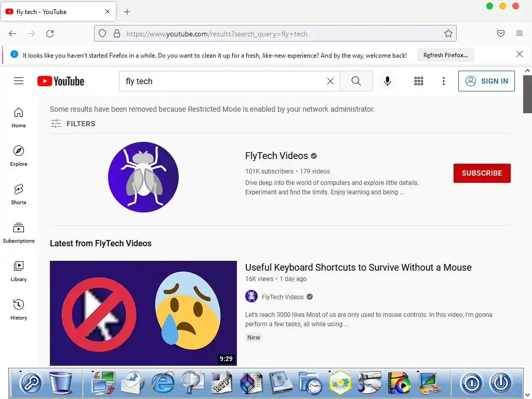This screenshot has height=399, width=532.
Task: Bookmark this page with the star
Action: pos(448,33)
